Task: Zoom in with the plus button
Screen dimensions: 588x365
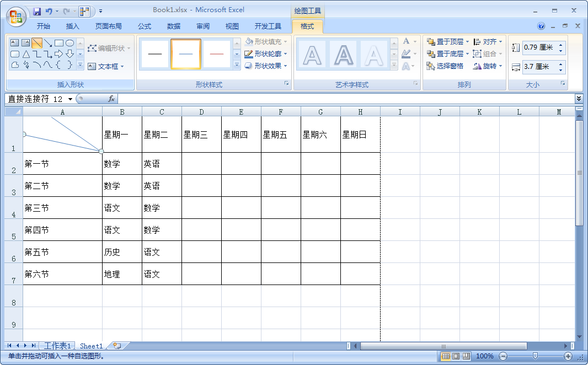Action: pyautogui.click(x=568, y=356)
